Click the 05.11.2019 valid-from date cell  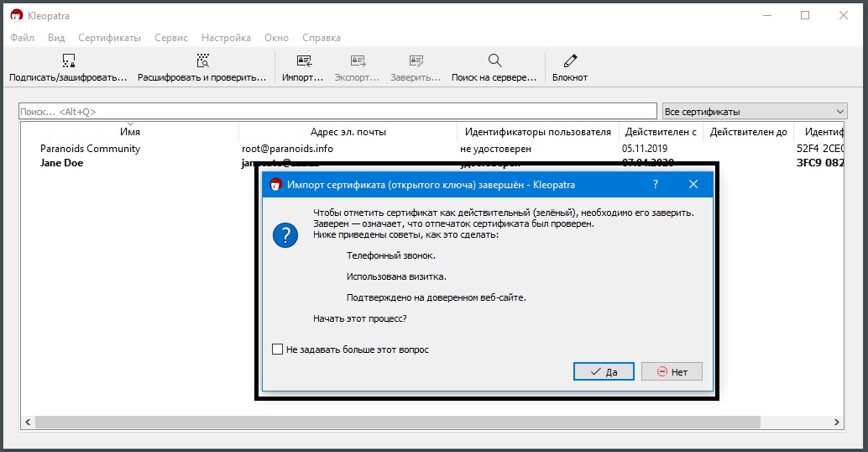point(645,149)
